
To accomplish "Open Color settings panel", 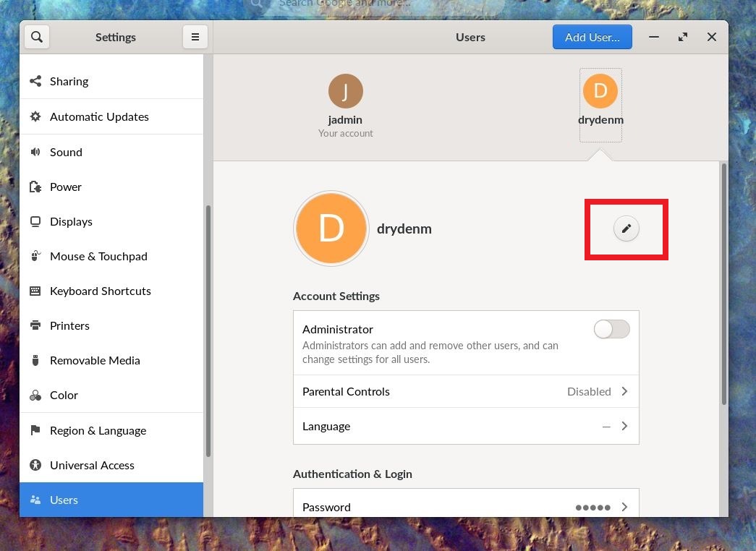I will click(111, 396).
